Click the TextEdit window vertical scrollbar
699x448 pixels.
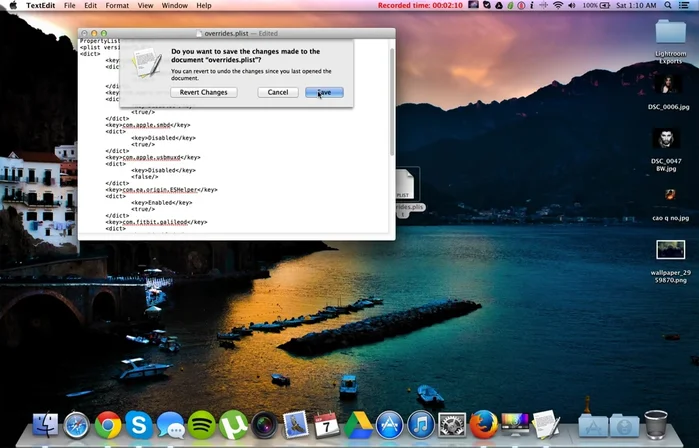point(392,103)
